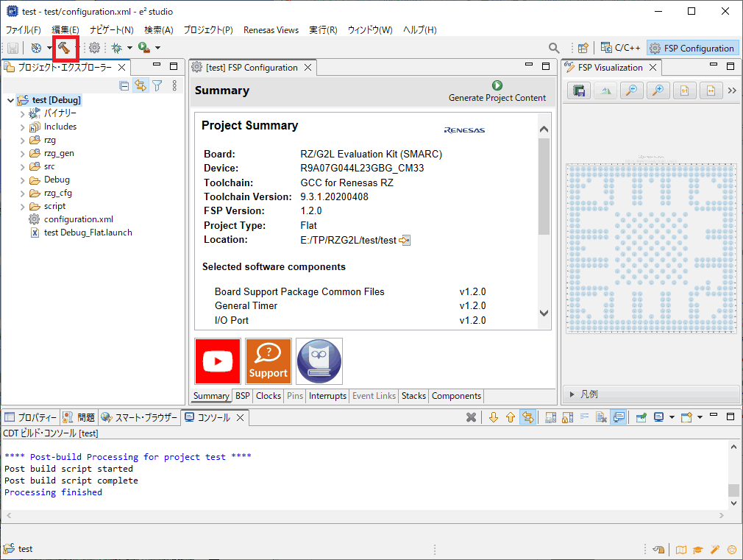Open the Renesas Views menu
The image size is (743, 560).
click(x=271, y=30)
